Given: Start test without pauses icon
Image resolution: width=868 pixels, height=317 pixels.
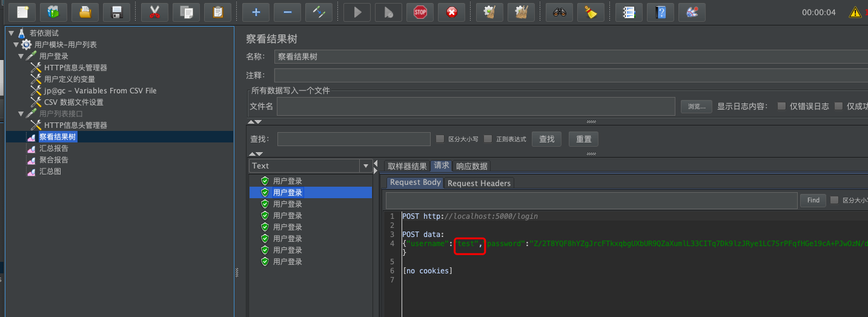Looking at the screenshot, I should (389, 12).
